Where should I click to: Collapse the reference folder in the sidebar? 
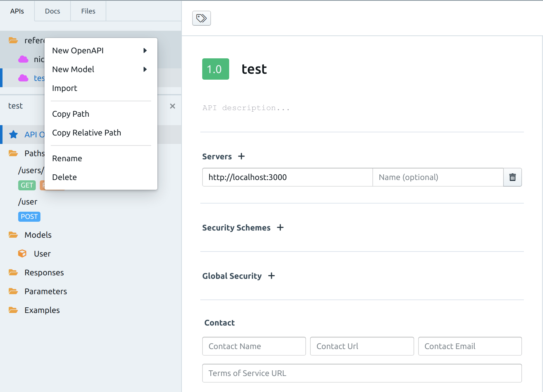pos(13,40)
